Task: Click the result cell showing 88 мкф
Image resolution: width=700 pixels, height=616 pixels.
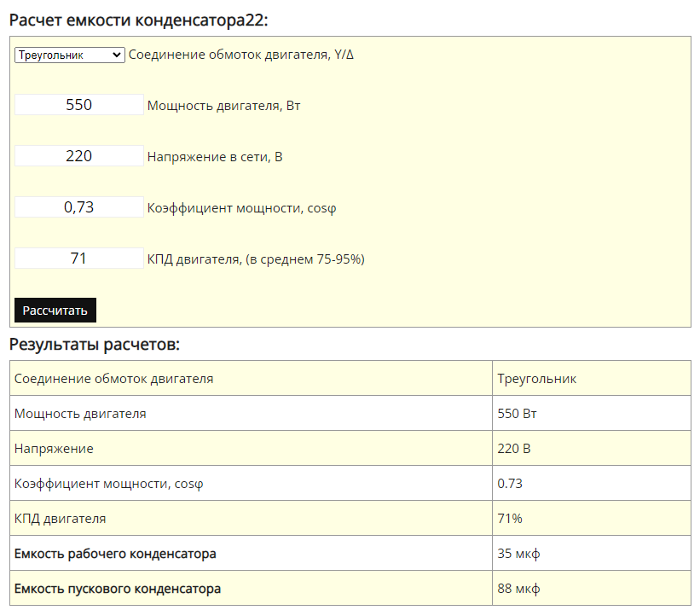Action: [x=518, y=589]
